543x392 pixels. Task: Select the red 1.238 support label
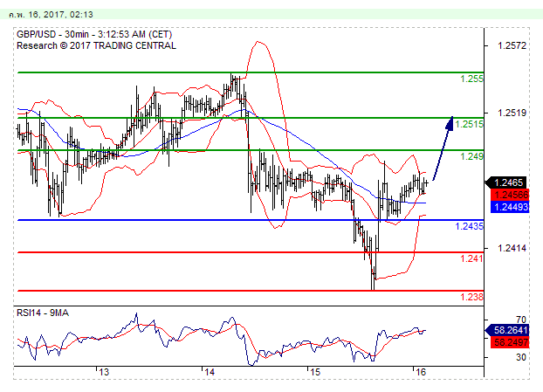click(471, 297)
